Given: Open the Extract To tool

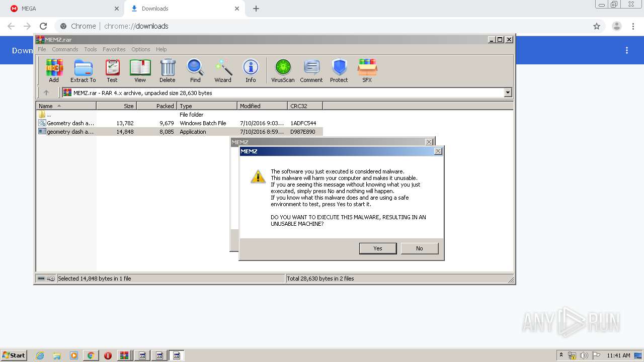Looking at the screenshot, I should point(83,70).
